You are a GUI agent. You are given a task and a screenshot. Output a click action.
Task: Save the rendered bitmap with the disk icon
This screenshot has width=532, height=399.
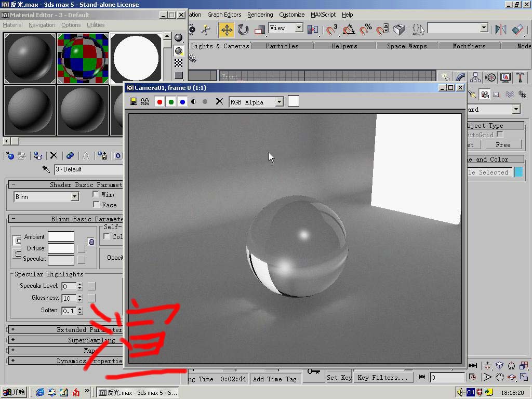[x=134, y=102]
